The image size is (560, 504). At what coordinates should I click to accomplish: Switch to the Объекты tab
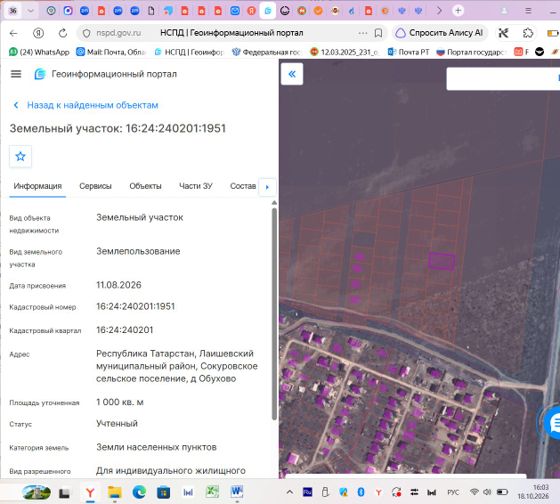click(145, 186)
